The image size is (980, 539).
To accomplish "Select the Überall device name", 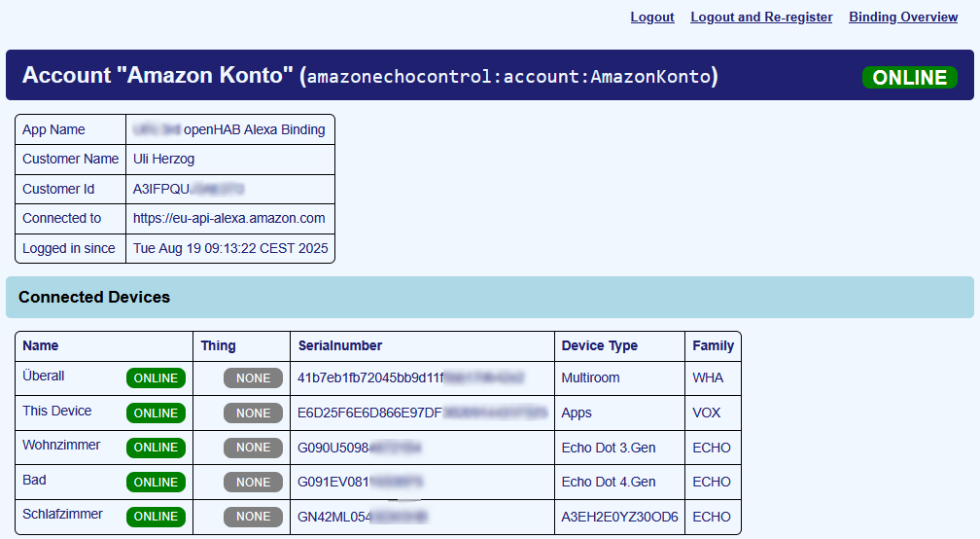I will point(44,376).
